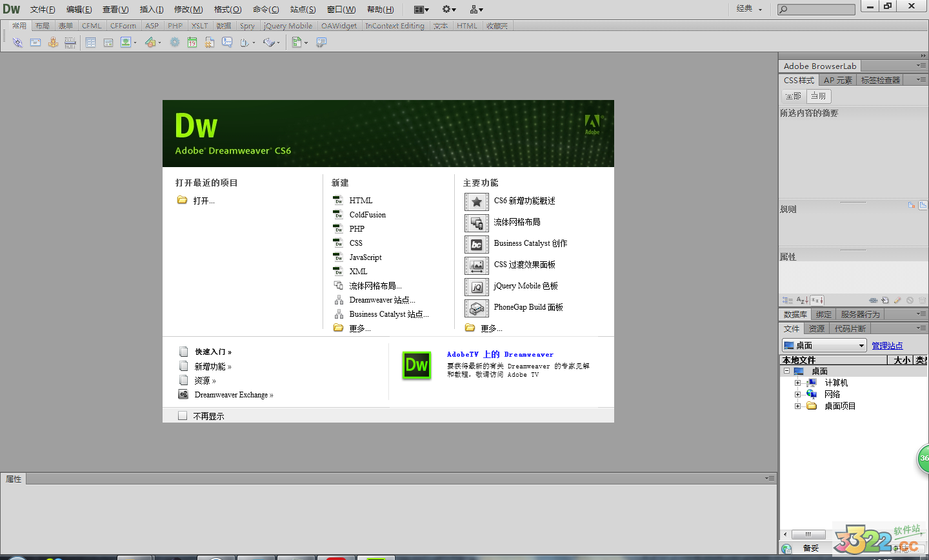929x560 pixels.
Task: Open the gear extension icon in menu bar
Action: coord(448,9)
